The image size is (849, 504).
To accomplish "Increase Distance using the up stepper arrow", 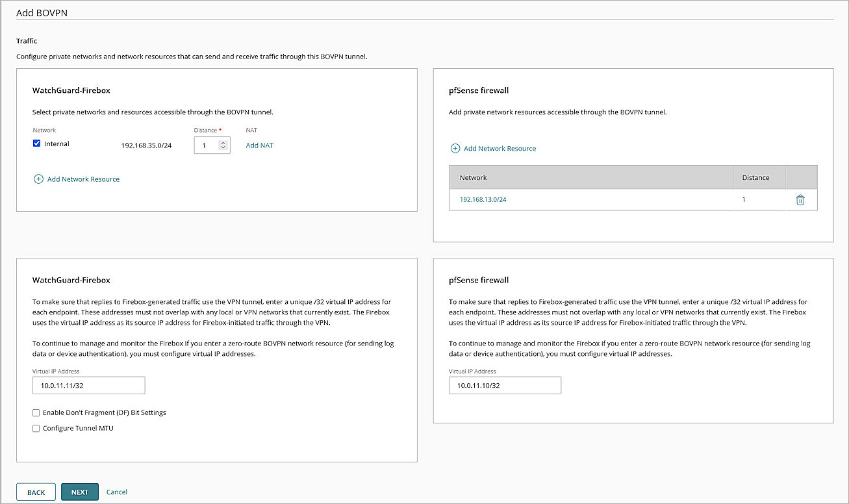I will tap(224, 142).
